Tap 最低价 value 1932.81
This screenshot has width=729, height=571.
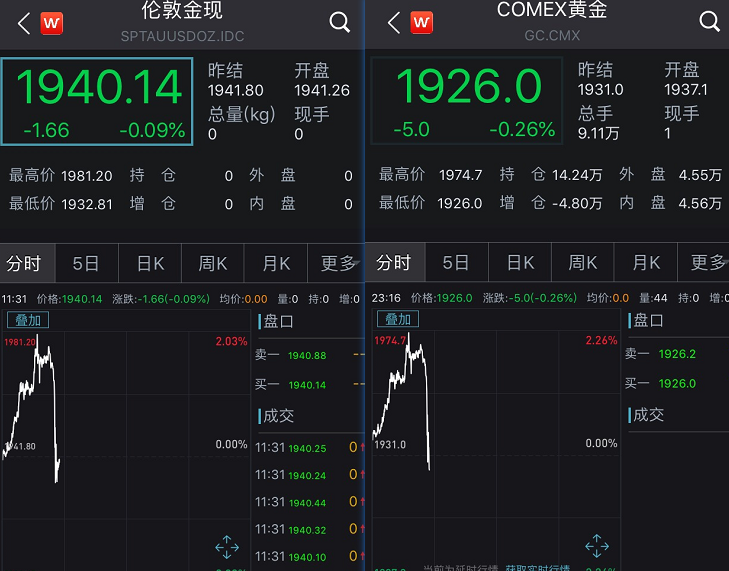tap(86, 204)
